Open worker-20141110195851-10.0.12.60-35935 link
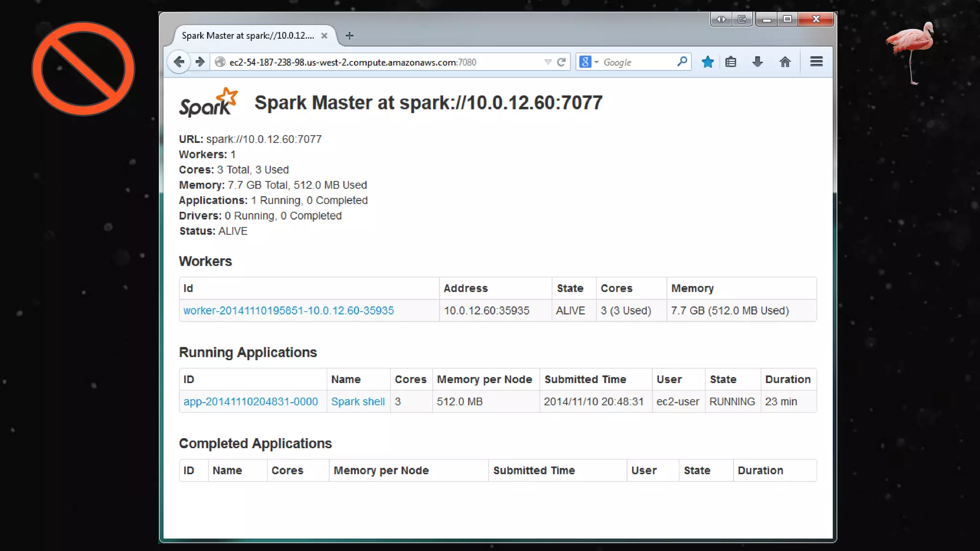980x551 pixels. [289, 311]
